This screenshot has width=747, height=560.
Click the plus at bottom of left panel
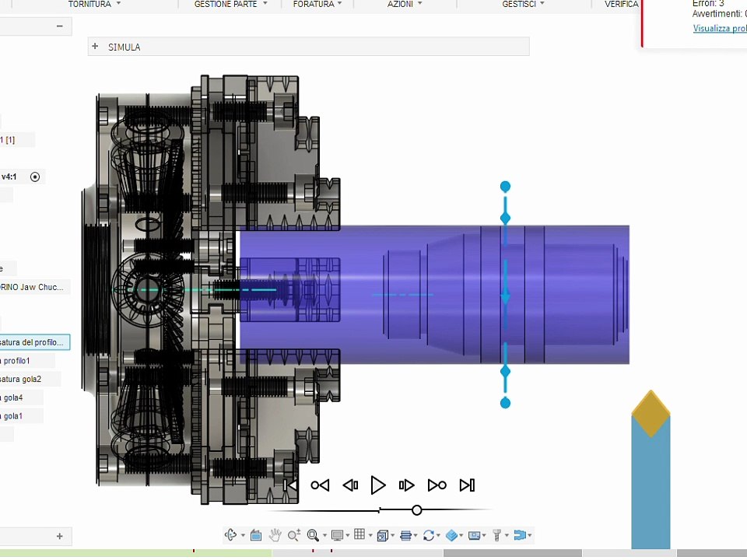tap(60, 536)
